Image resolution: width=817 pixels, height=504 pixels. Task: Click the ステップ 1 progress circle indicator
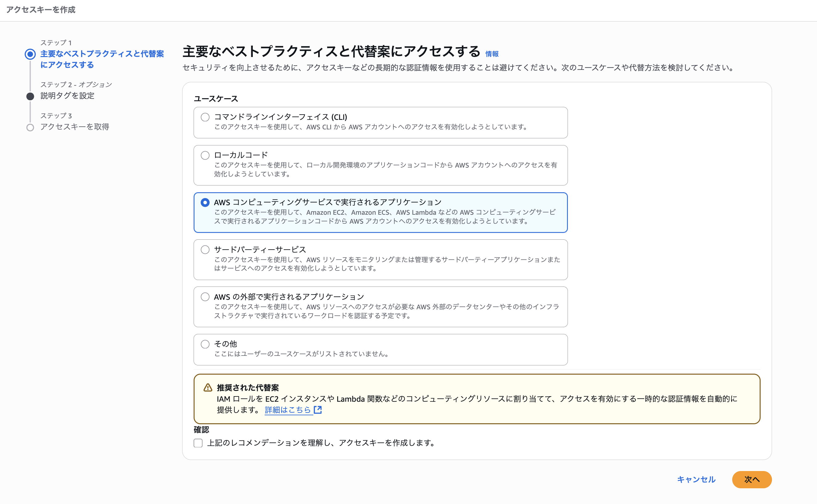(30, 54)
